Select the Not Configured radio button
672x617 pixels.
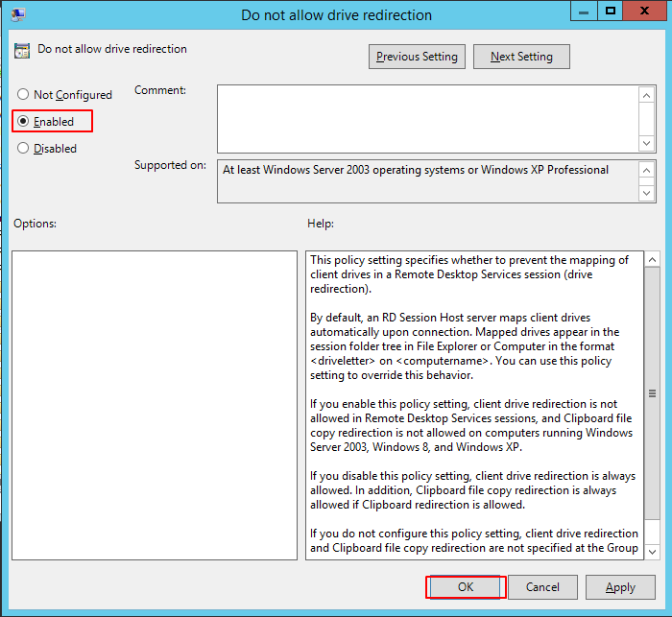[x=23, y=94]
